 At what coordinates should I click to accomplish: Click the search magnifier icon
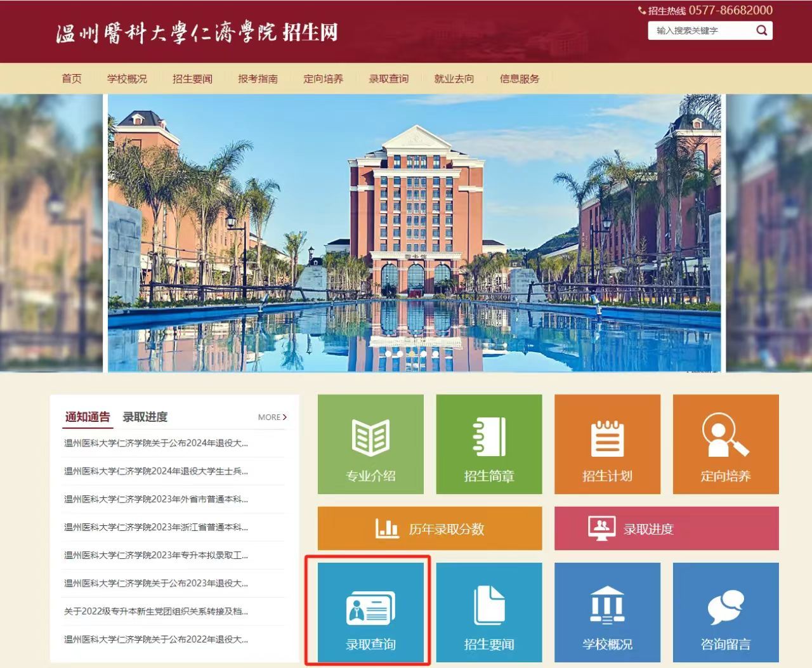coord(761,30)
